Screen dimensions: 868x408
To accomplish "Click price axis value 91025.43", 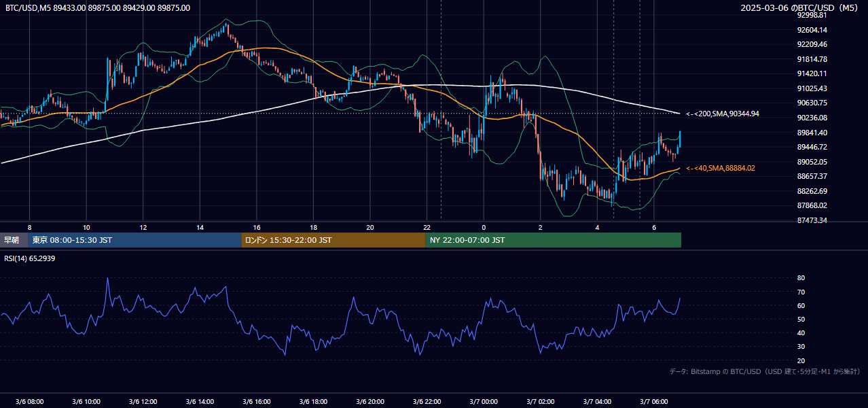I will (812, 88).
